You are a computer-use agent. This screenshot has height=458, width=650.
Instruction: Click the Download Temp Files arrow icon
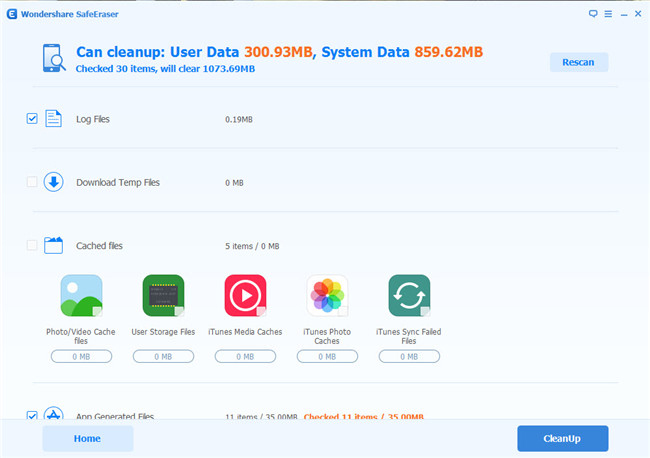[53, 182]
